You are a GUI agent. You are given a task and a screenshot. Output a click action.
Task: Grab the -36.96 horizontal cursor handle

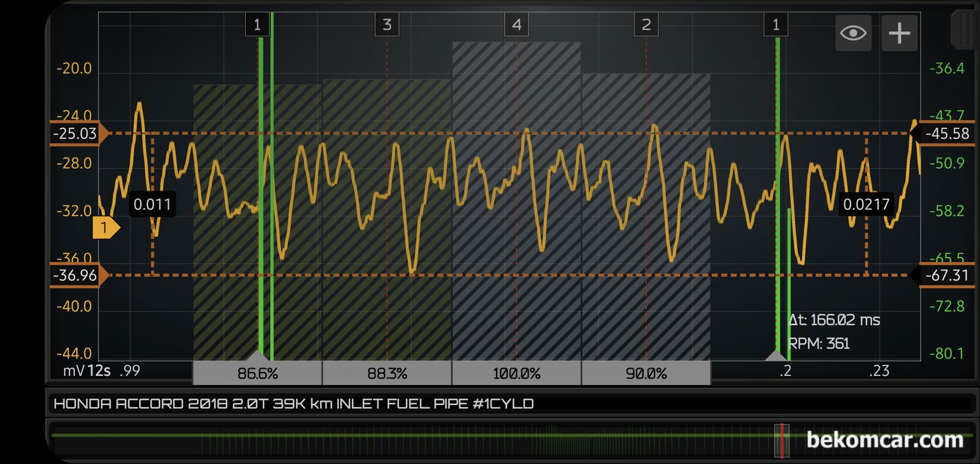pyautogui.click(x=74, y=275)
